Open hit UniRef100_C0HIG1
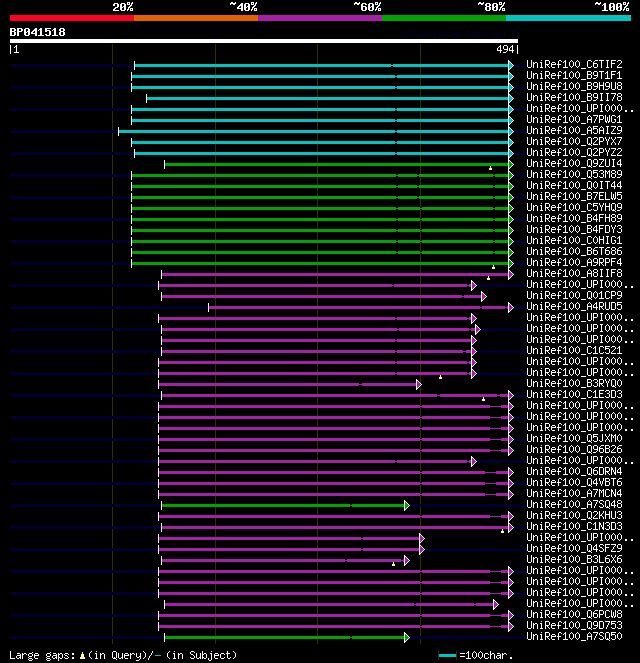 click(574, 240)
